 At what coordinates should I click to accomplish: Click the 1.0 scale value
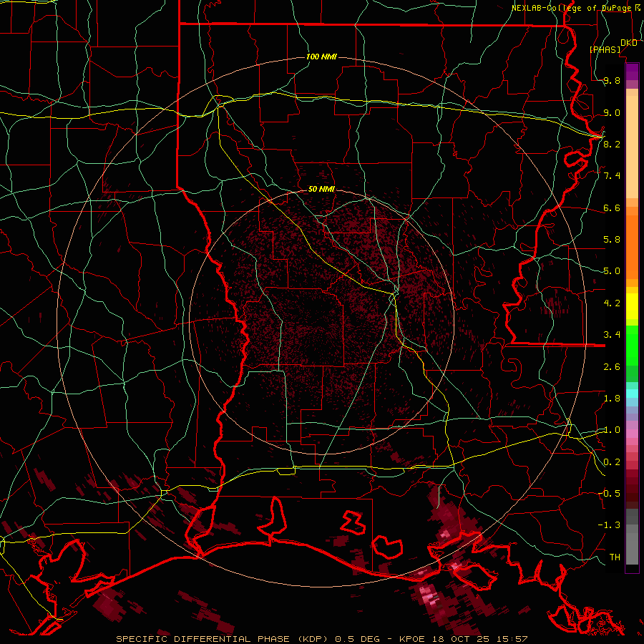612,430
